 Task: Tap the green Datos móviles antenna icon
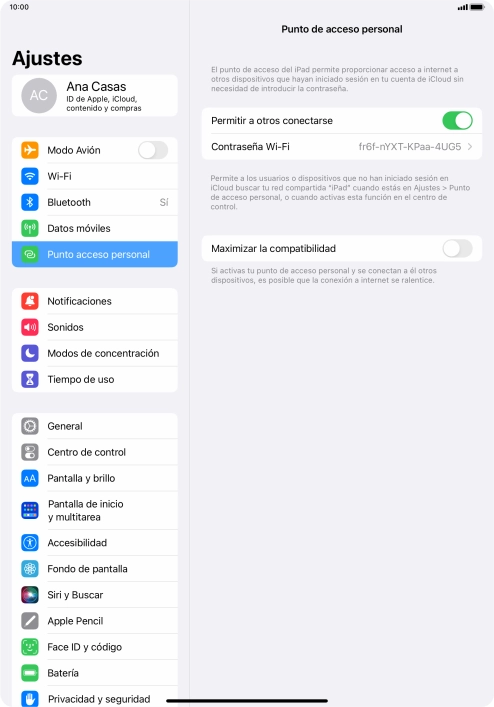pos(30,229)
